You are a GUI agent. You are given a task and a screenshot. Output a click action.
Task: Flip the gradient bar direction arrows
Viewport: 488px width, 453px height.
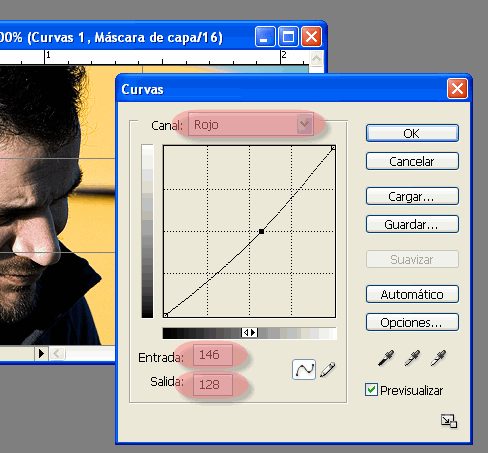(x=250, y=333)
